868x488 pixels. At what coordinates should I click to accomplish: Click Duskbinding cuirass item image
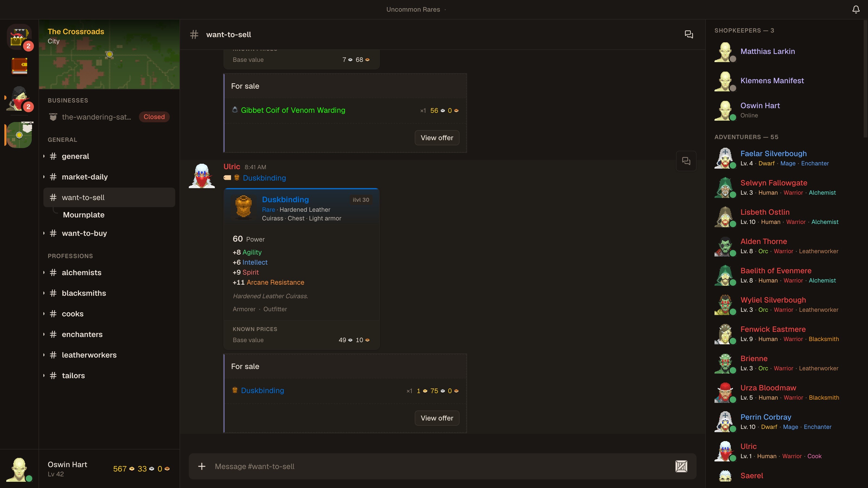tap(243, 207)
